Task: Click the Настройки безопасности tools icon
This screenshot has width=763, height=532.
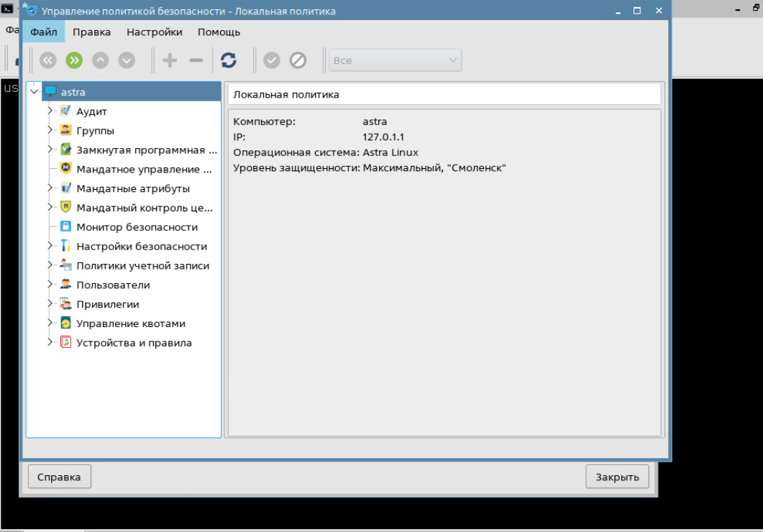Action: tap(65, 246)
